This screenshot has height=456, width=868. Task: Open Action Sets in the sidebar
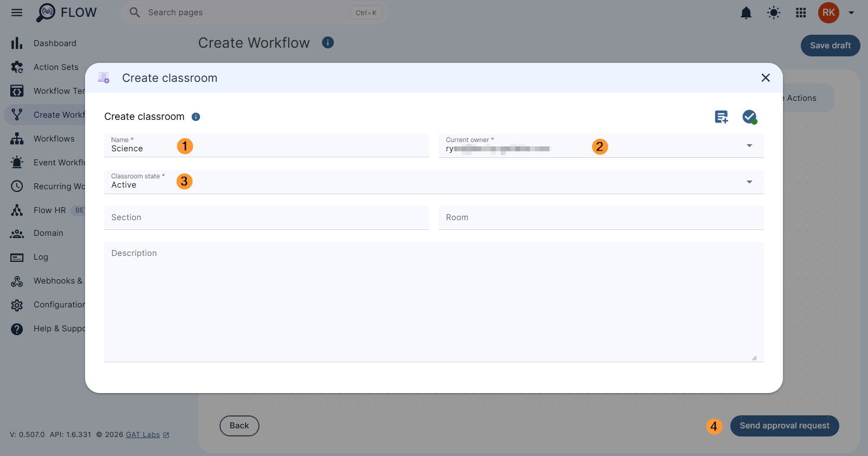click(56, 67)
